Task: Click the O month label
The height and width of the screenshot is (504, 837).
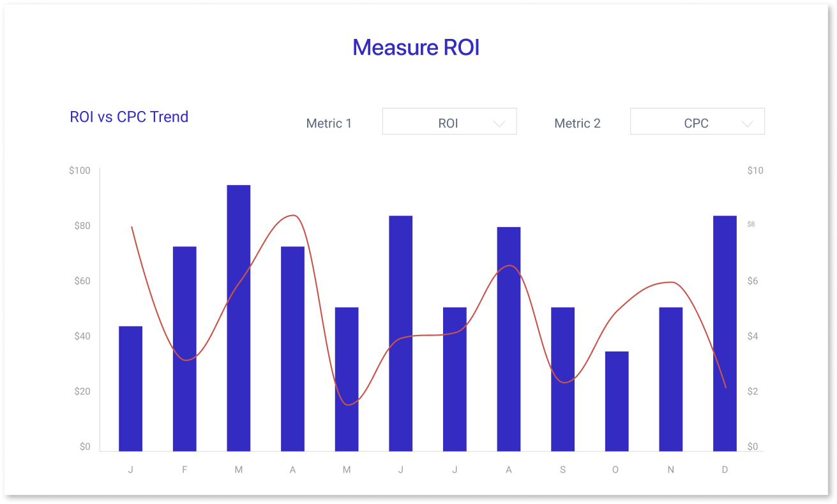Action: coord(615,470)
